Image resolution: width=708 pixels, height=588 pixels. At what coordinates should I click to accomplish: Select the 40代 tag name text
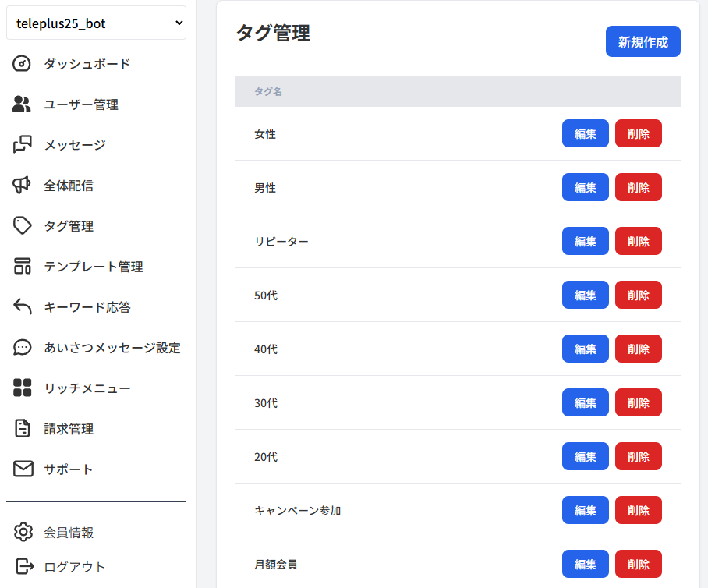coord(266,349)
